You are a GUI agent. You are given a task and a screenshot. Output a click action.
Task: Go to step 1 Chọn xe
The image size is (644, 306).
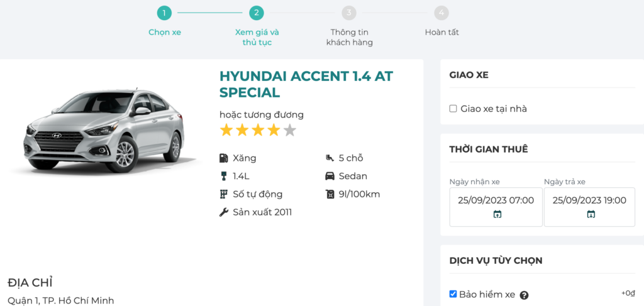click(164, 13)
